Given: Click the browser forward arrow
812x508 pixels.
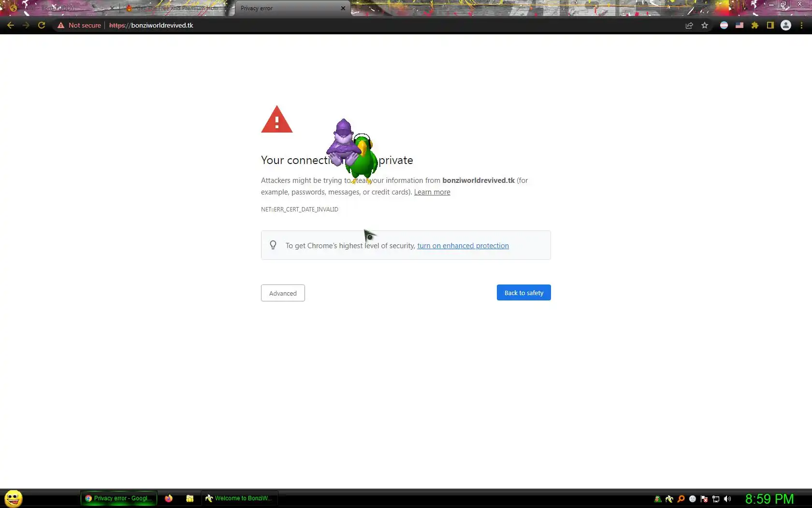Looking at the screenshot, I should coord(26,25).
